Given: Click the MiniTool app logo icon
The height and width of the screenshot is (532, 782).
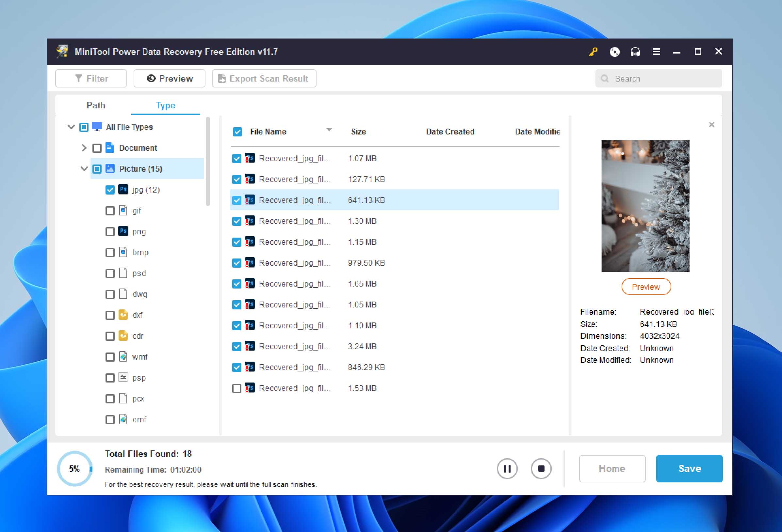Looking at the screenshot, I should (x=62, y=52).
